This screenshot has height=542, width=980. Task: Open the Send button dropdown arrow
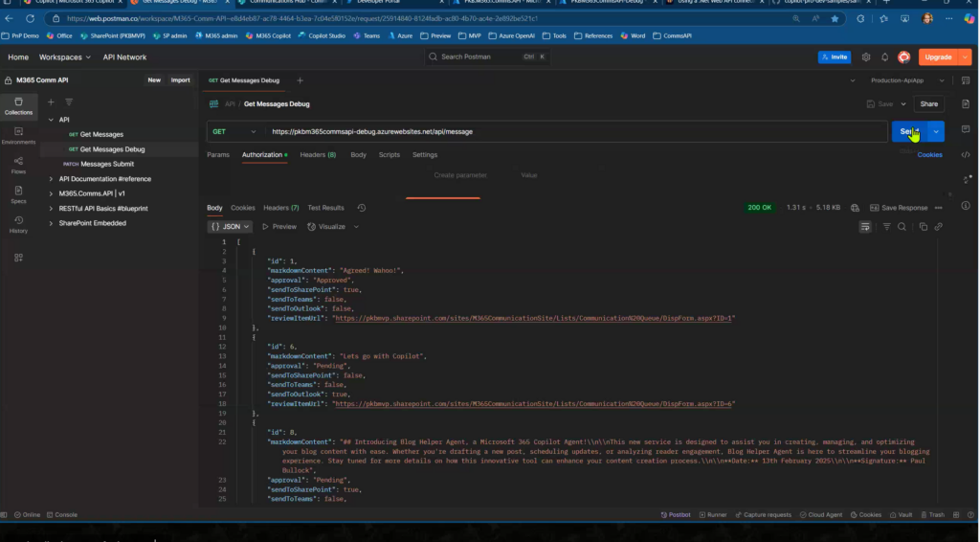tap(936, 132)
